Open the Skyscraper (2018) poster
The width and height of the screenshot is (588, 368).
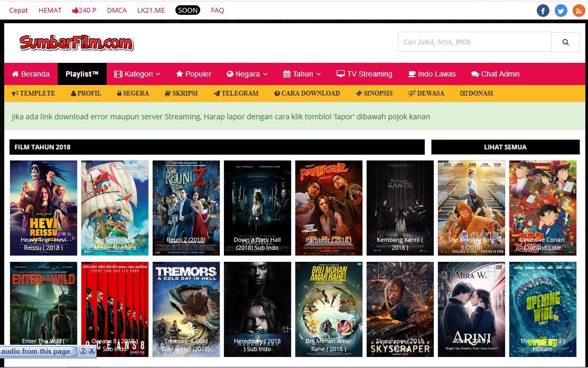[400, 309]
